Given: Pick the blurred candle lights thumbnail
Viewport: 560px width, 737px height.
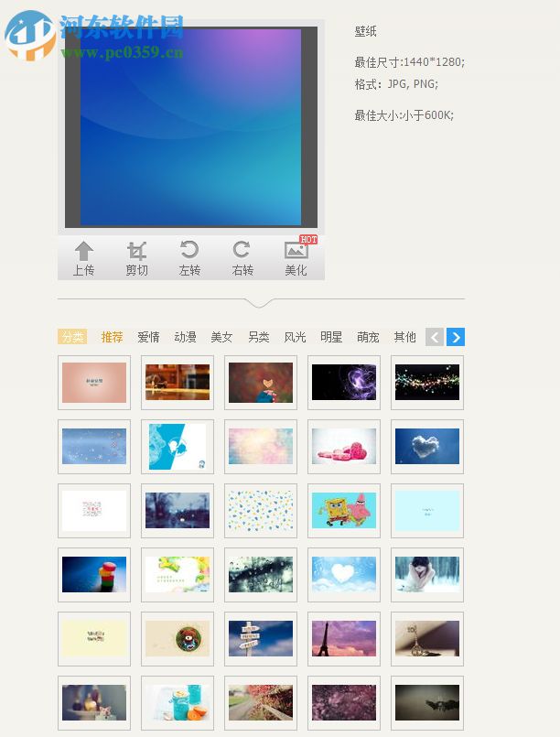Looking at the screenshot, I should pos(94,703).
